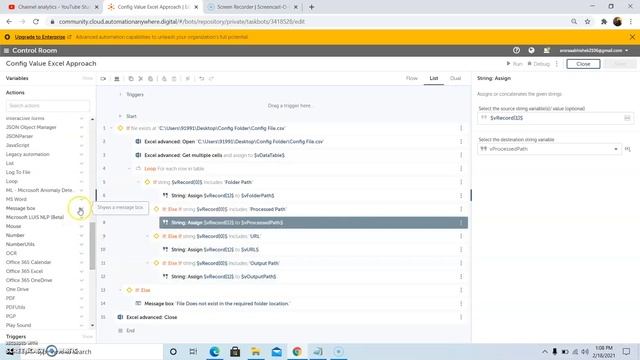Screen dimensions: 640x360
Task: Open three-dot menu for Excel advanced: Close row
Action: click(x=461, y=317)
